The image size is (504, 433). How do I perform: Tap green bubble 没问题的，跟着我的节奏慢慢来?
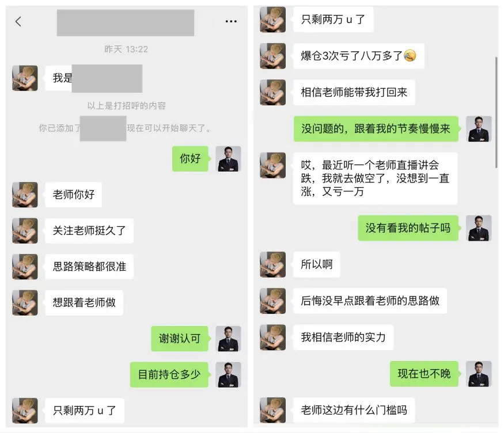click(x=376, y=129)
